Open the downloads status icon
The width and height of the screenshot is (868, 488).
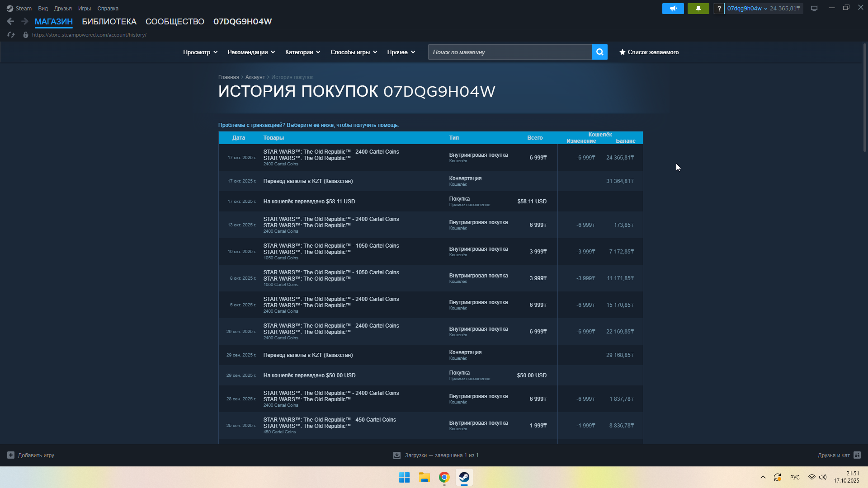397,455
